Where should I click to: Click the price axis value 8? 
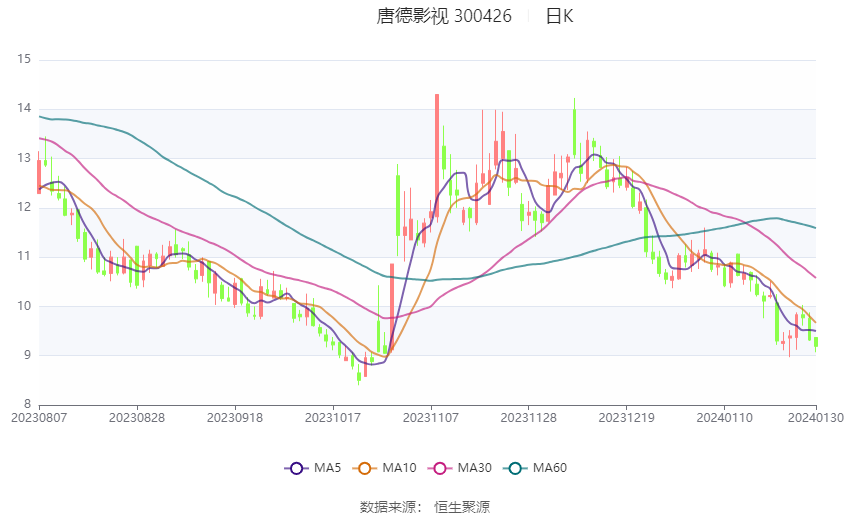[27, 404]
